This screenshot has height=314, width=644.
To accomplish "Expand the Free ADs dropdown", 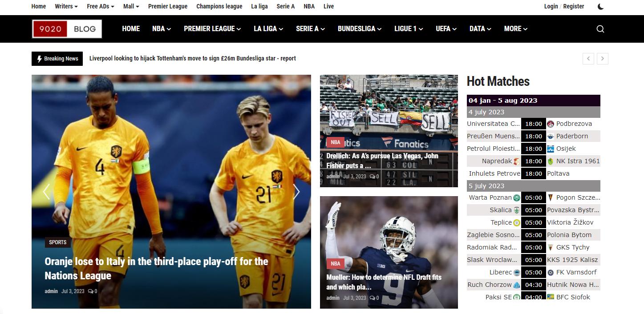I will 101,6.
